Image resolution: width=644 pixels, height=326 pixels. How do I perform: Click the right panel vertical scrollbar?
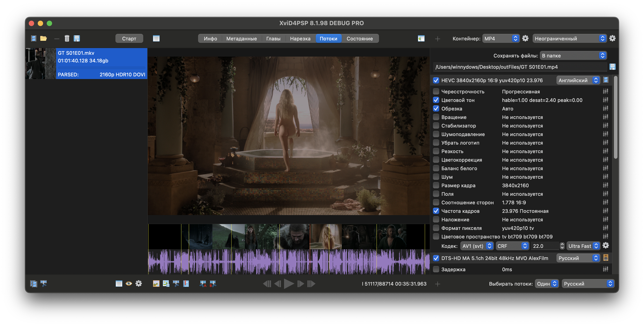615,117
